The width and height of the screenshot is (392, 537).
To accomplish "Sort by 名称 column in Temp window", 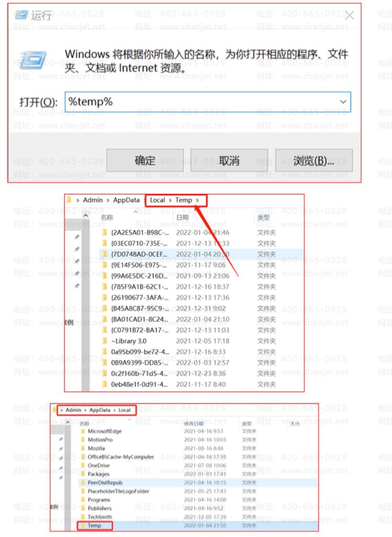I will click(107, 217).
